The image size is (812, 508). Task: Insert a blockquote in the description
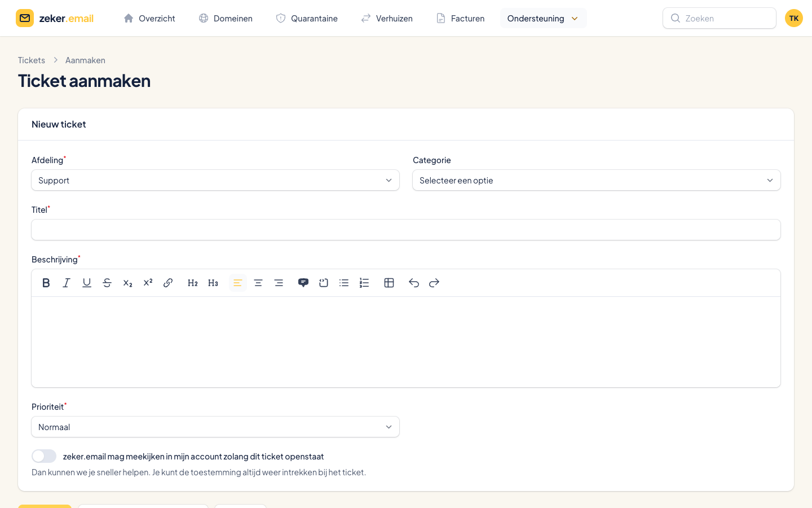click(303, 283)
